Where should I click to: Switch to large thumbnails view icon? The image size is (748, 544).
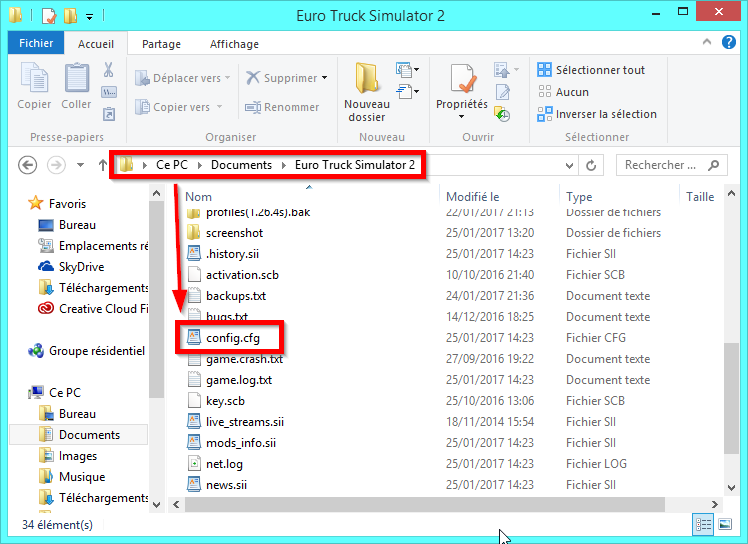(725, 524)
